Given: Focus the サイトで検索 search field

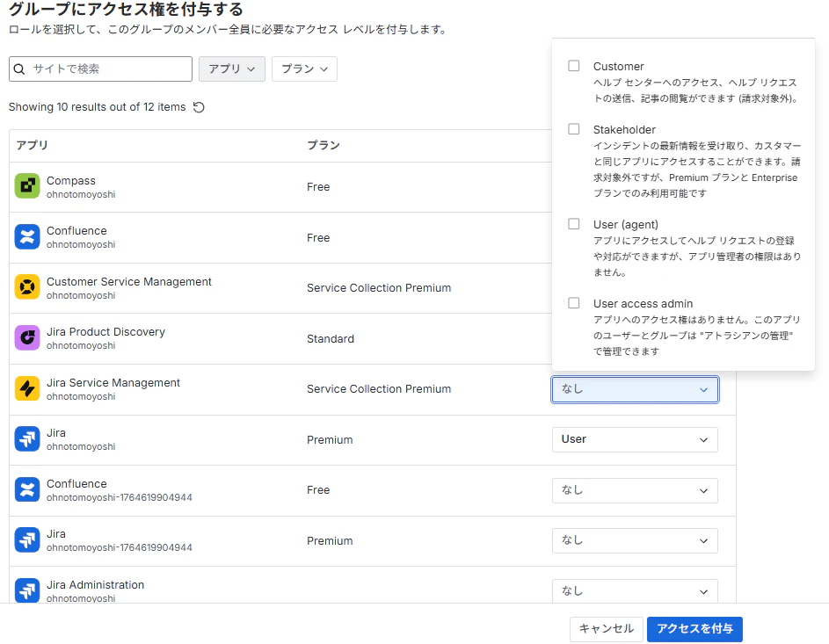Looking at the screenshot, I should click(100, 69).
